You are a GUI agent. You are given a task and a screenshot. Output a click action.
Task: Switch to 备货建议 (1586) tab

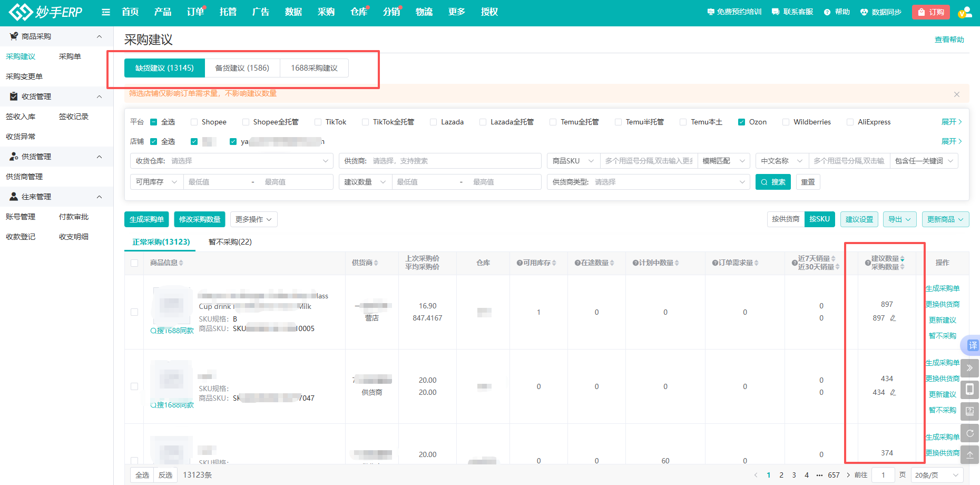pyautogui.click(x=242, y=68)
